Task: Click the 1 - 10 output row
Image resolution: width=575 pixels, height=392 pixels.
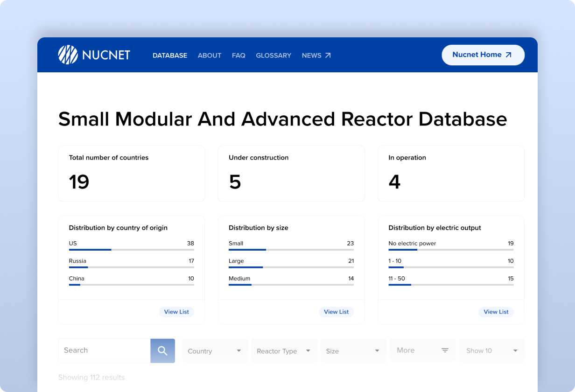Action: click(x=451, y=263)
